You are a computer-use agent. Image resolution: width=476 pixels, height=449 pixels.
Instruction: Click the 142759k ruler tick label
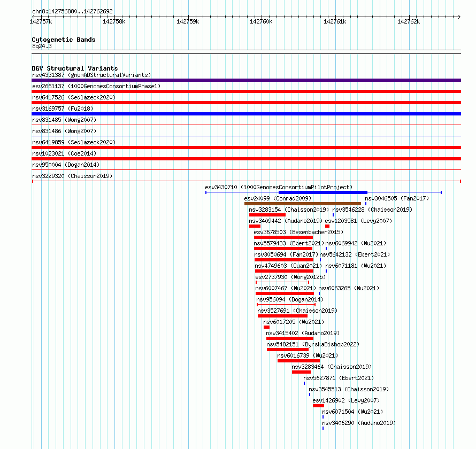188,21
